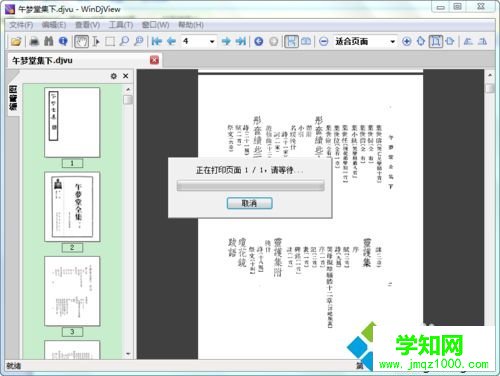Open the 编辑(E) menu
The width and height of the screenshot is (500, 376).
(x=54, y=25)
